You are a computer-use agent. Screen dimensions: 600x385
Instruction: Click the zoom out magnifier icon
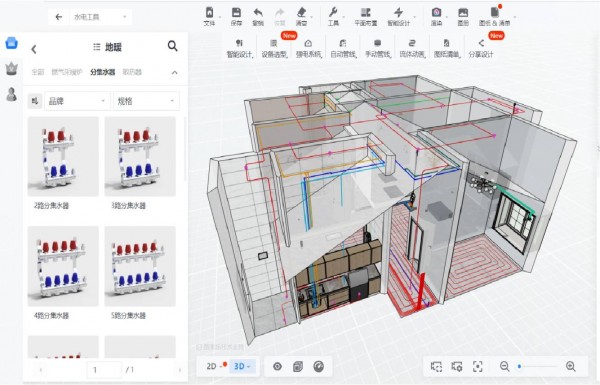pos(505,366)
